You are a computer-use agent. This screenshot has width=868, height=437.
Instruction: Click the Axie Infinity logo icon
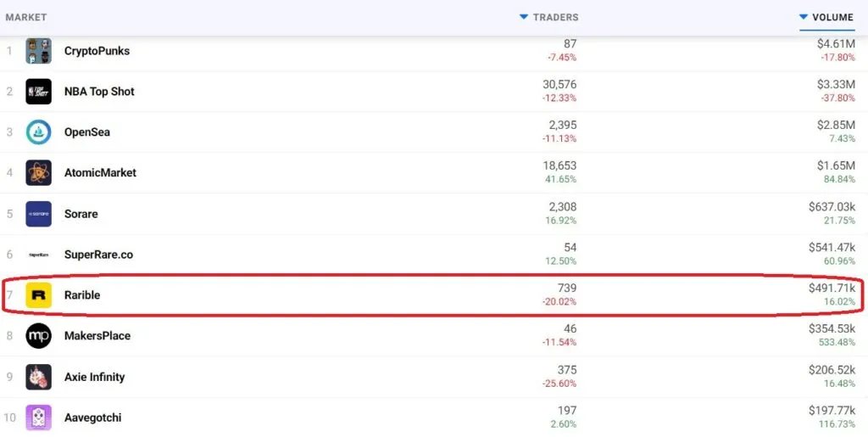[x=38, y=377]
